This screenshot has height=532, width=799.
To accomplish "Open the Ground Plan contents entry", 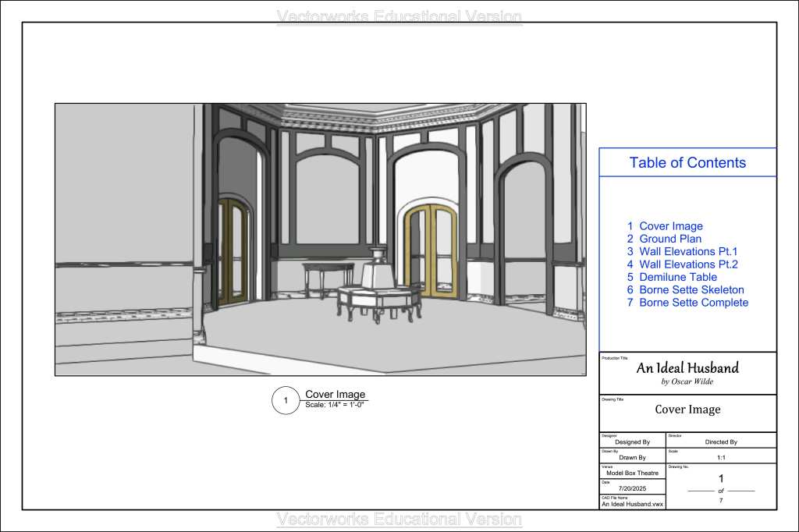I will [669, 239].
